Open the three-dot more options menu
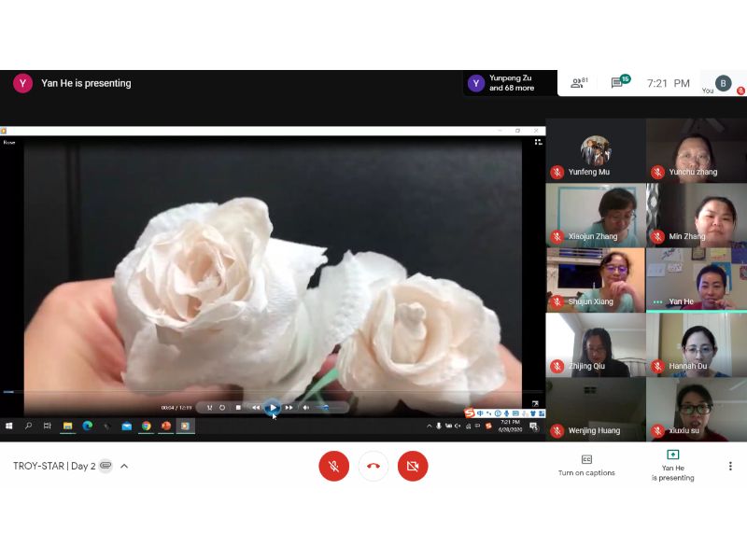The image size is (747, 560). point(730,466)
